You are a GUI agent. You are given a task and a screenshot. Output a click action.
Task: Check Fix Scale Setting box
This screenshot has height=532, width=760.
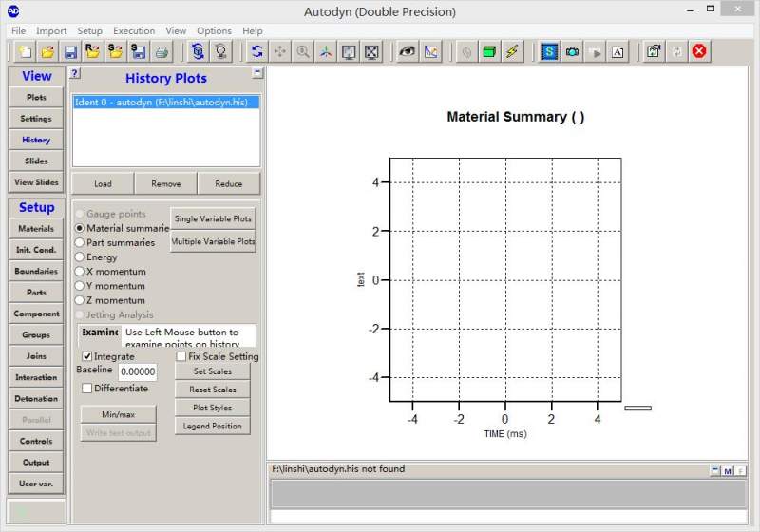tap(181, 356)
